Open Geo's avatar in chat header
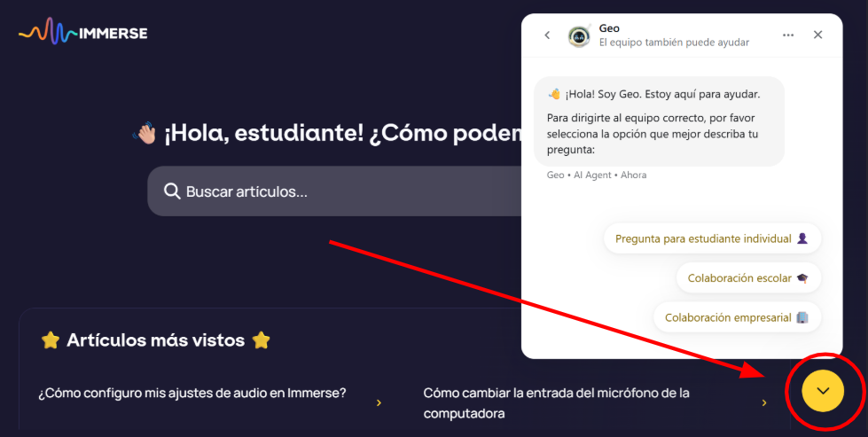 click(x=580, y=35)
